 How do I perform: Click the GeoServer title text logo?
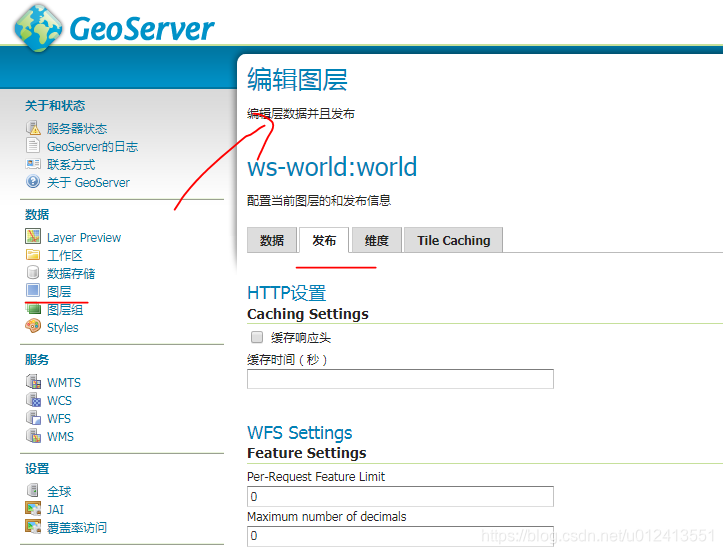[x=142, y=29]
